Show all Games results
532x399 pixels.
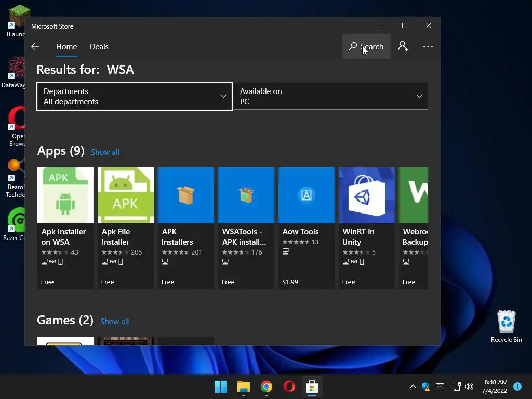(114, 321)
